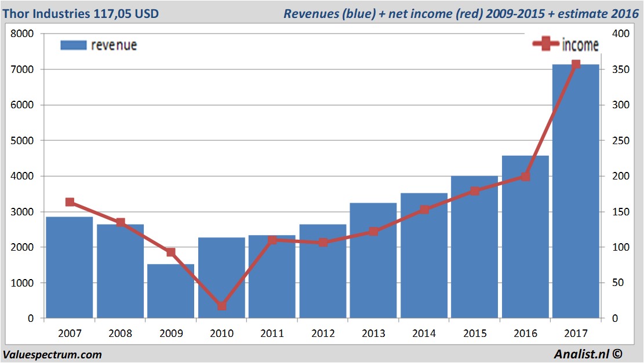Select the 2015 revenue bar
The width and height of the screenshot is (644, 363).
pos(474,247)
